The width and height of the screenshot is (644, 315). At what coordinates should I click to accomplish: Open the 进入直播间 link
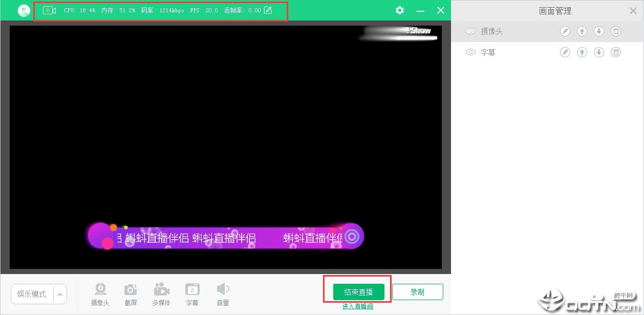click(358, 306)
